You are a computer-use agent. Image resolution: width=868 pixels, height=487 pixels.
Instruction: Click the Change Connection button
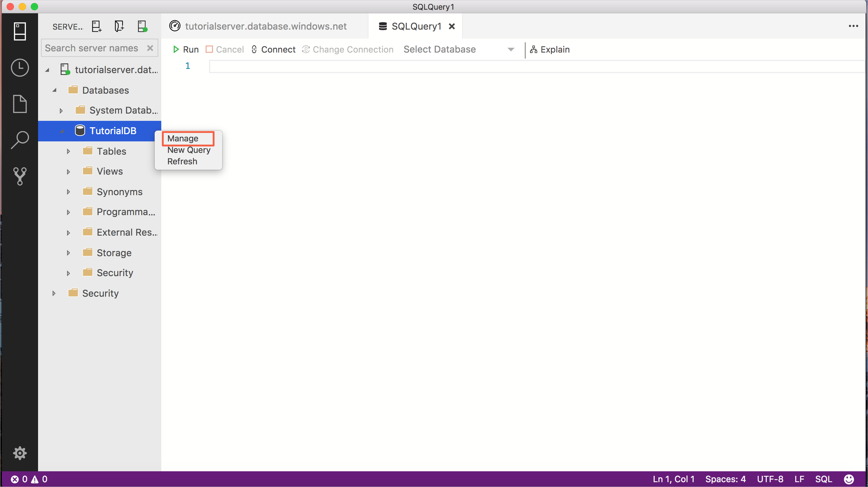(x=352, y=49)
